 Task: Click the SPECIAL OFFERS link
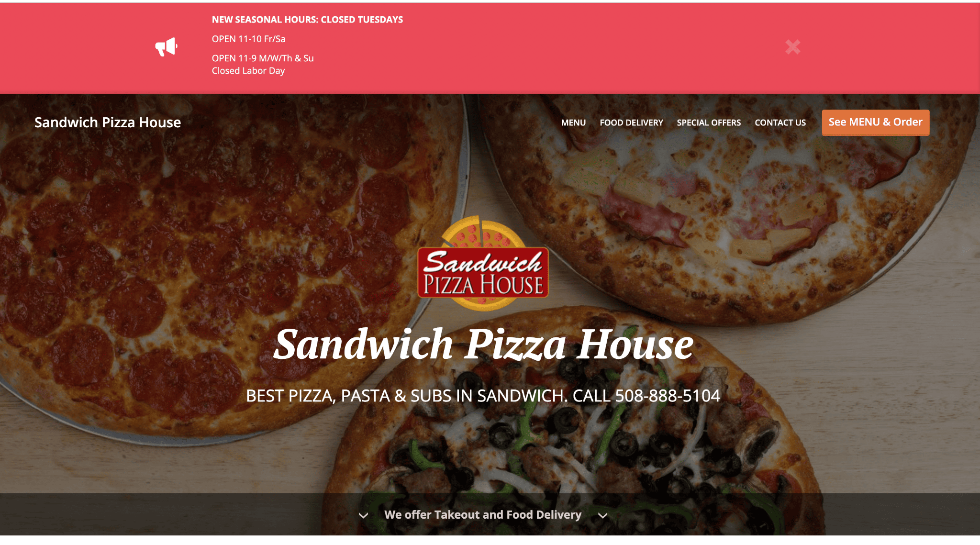pyautogui.click(x=709, y=122)
